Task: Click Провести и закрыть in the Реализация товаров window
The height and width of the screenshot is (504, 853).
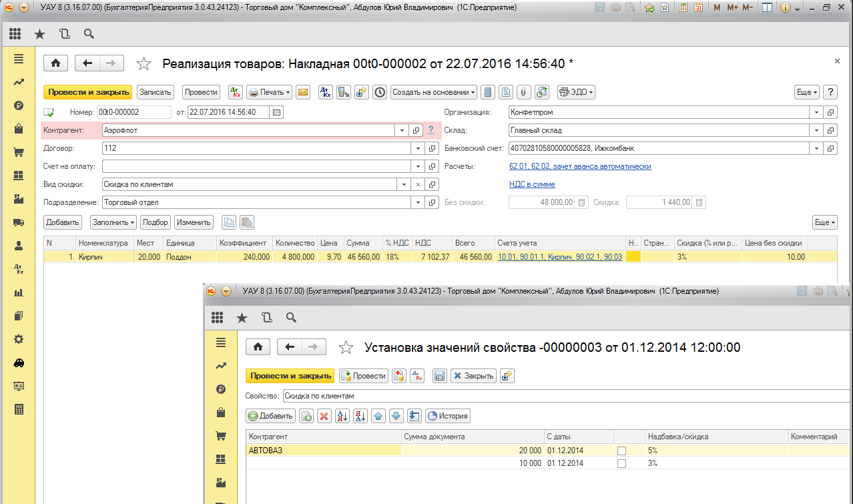Action: (x=87, y=92)
